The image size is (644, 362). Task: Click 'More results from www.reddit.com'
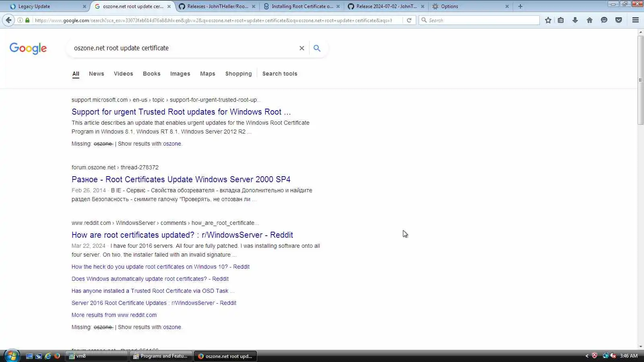coord(114,315)
